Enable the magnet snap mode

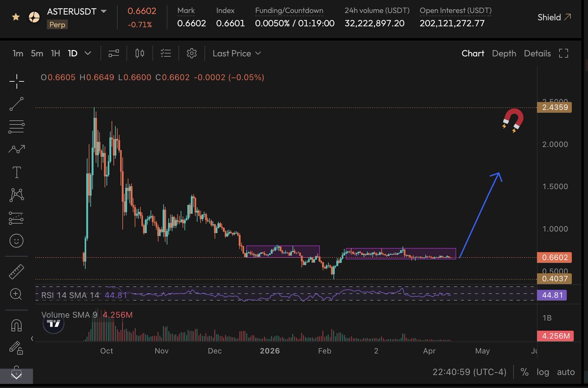tap(17, 325)
